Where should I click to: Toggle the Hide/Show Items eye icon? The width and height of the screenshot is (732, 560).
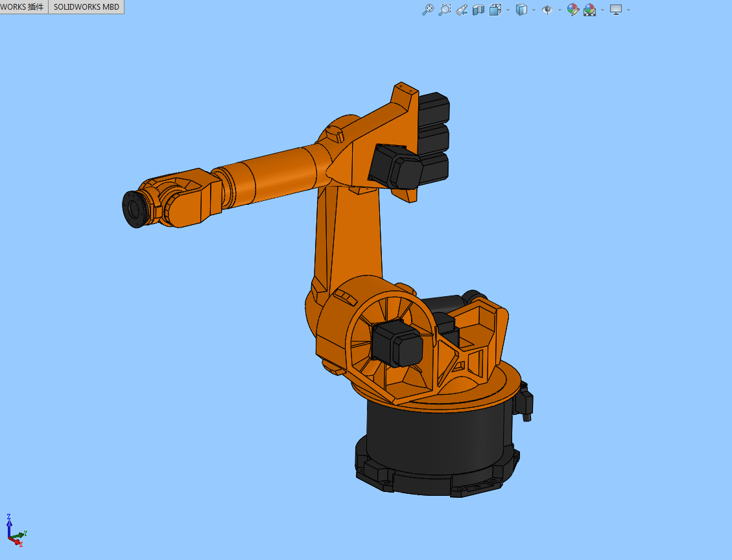(x=547, y=10)
